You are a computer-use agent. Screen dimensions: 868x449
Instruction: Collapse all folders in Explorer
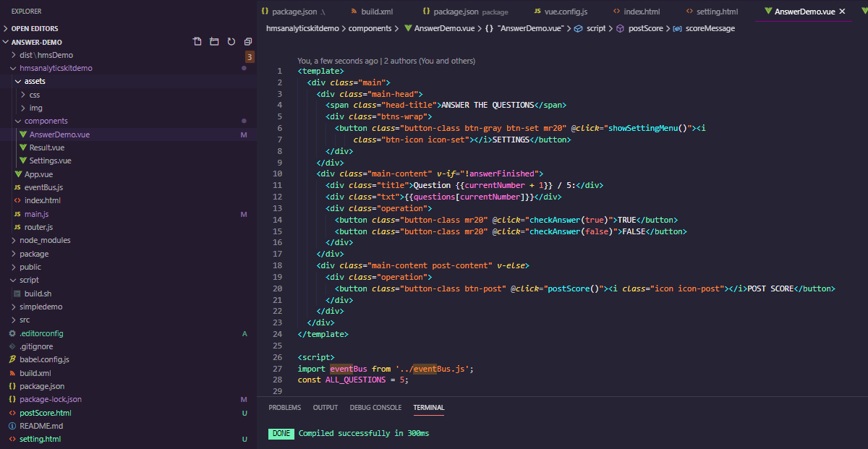point(248,42)
